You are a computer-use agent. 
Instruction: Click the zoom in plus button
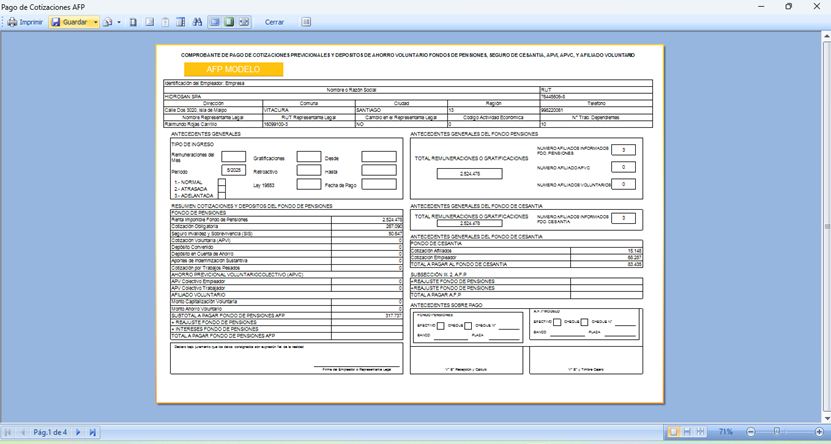tap(819, 432)
